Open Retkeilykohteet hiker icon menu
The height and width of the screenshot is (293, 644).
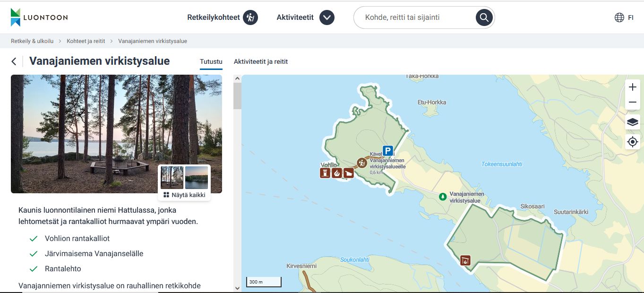[x=250, y=18]
